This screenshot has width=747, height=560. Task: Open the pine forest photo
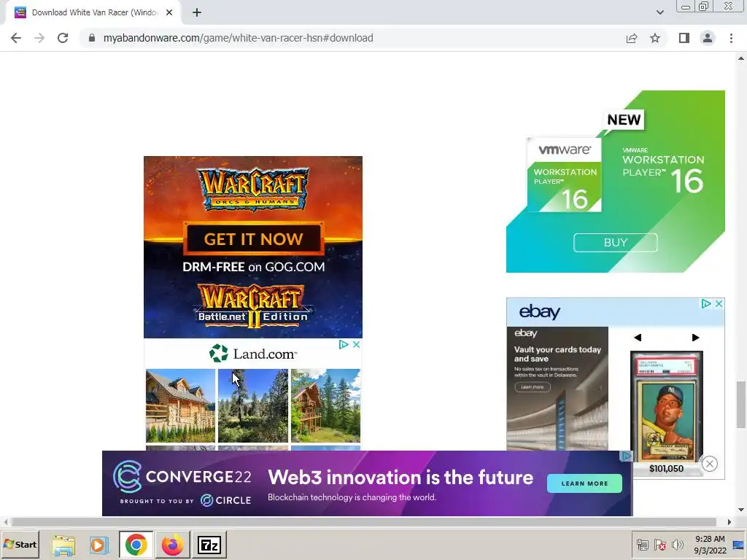(253, 405)
